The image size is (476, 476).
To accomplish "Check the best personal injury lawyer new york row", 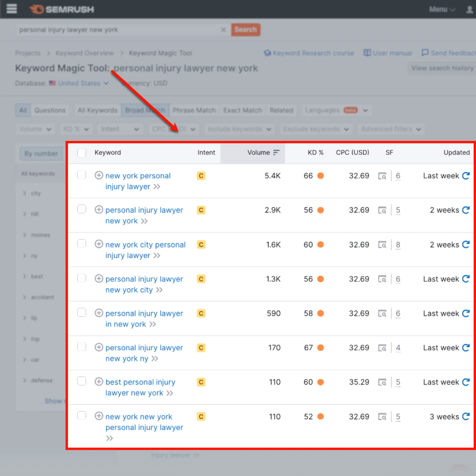I will 82,381.
